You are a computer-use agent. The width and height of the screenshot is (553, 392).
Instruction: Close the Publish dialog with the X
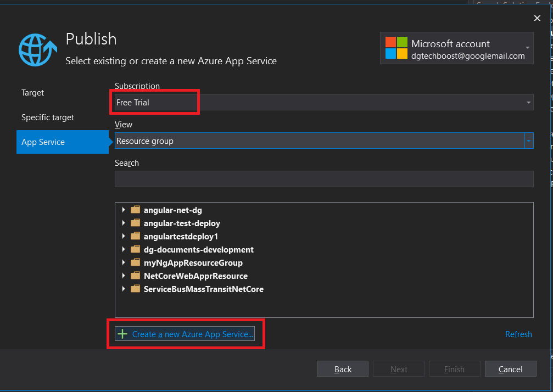point(537,19)
